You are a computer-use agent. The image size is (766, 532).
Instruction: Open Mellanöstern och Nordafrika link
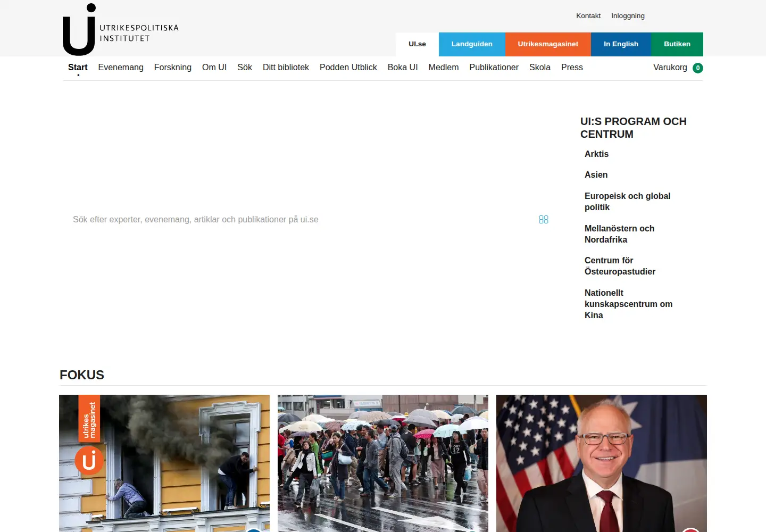[x=620, y=234]
